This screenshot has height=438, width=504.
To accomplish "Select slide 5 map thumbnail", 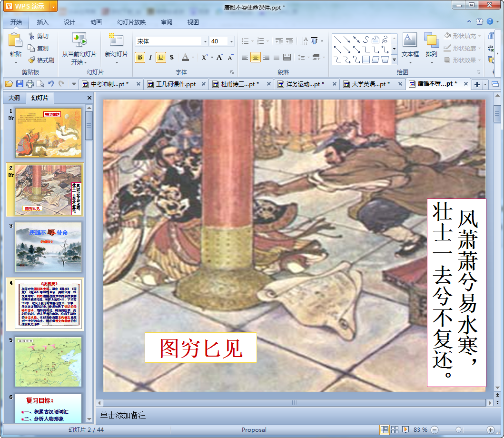I will [48, 362].
